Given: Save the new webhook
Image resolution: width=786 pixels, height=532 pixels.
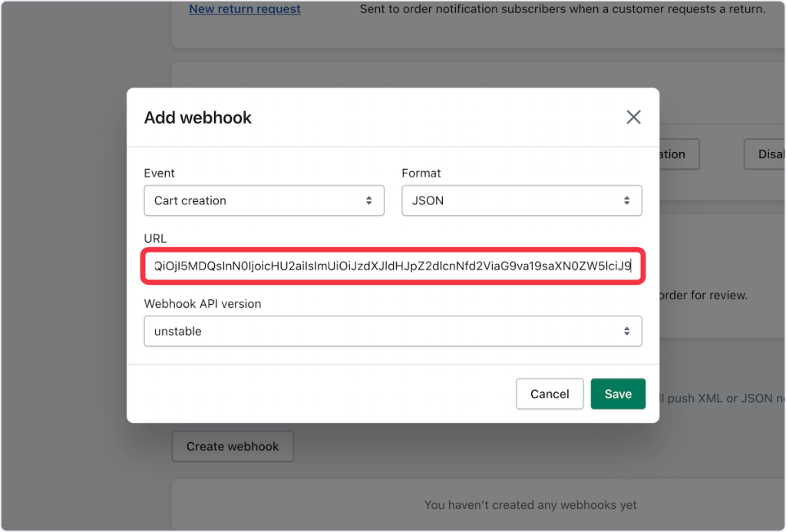Looking at the screenshot, I should (618, 394).
